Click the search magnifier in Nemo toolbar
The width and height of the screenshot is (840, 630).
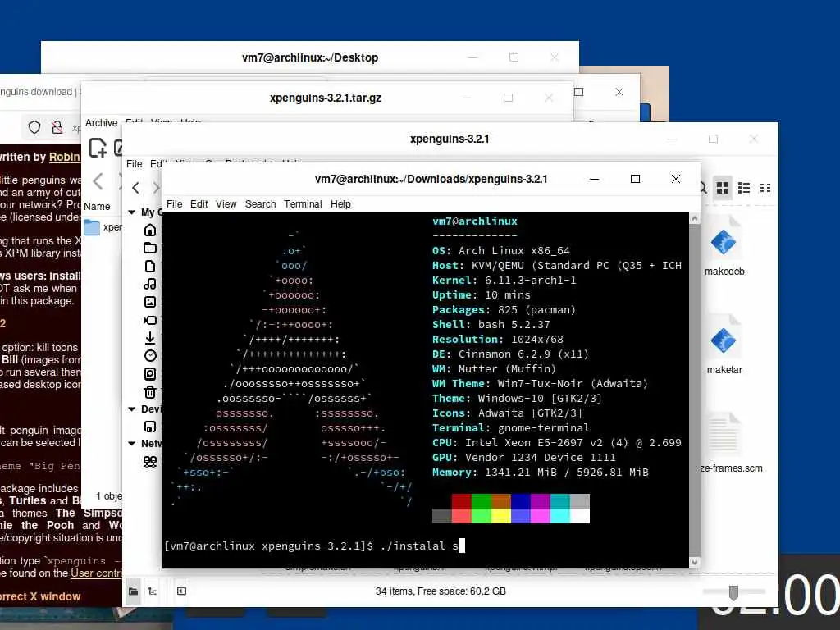point(703,188)
